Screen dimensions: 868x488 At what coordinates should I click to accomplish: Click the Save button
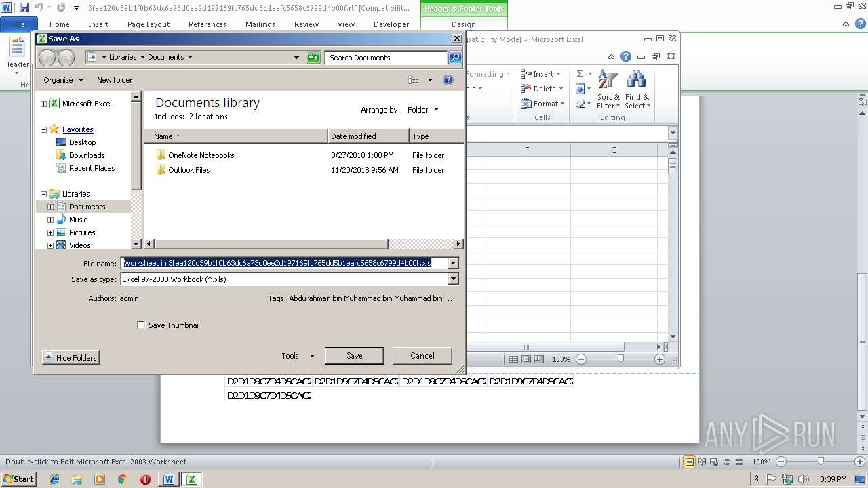[x=354, y=356]
